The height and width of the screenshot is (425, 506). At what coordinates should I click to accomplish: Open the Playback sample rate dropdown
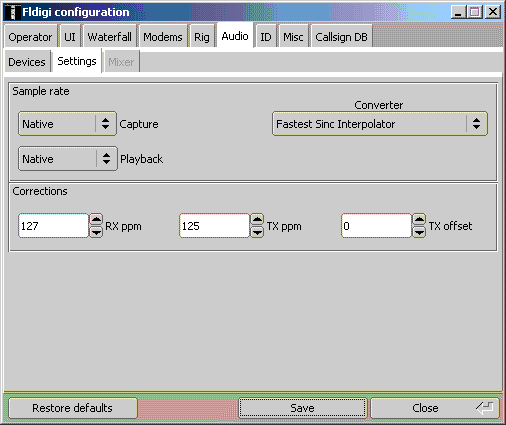[x=68, y=159]
